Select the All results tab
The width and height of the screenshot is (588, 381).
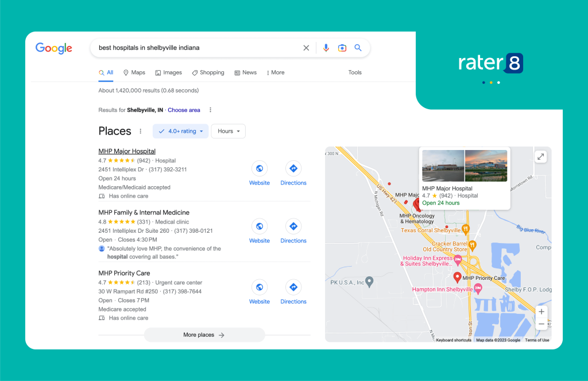pyautogui.click(x=106, y=72)
